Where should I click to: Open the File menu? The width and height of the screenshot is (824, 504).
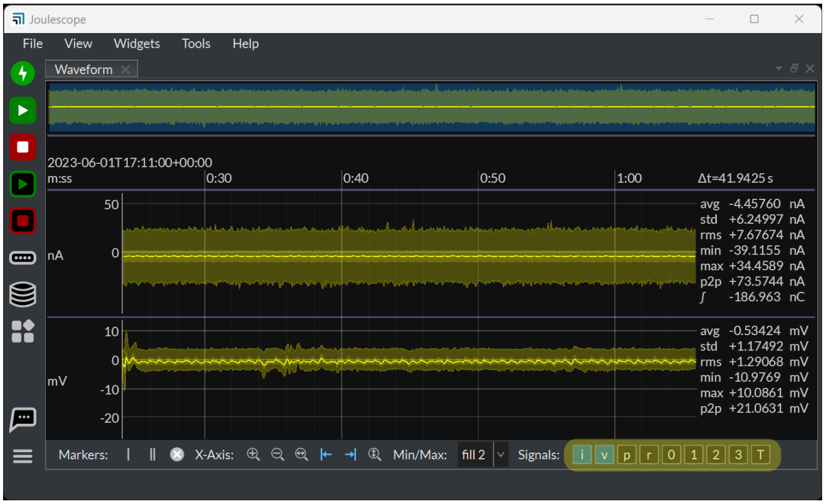[32, 43]
